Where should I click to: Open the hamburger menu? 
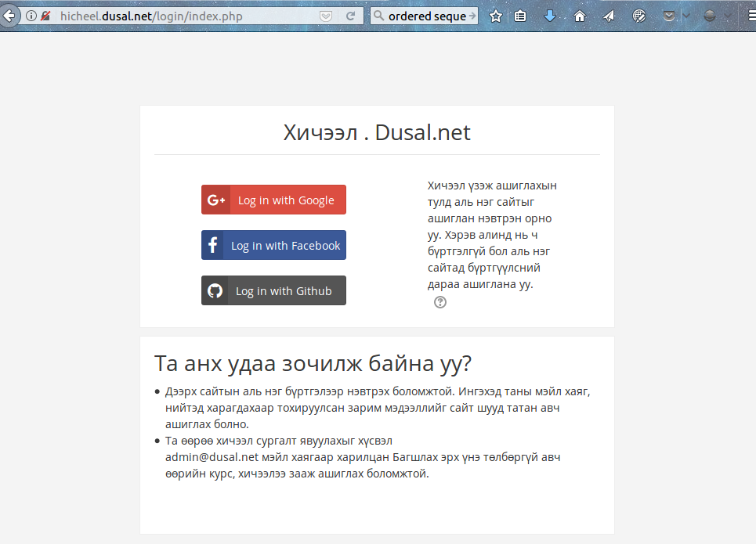pos(751,16)
